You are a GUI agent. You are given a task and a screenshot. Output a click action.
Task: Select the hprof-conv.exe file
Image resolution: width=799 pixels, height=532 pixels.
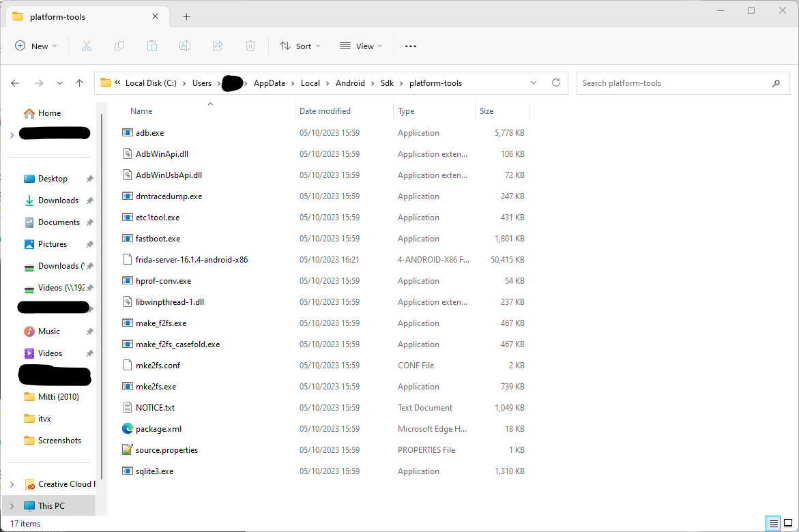[x=164, y=281]
